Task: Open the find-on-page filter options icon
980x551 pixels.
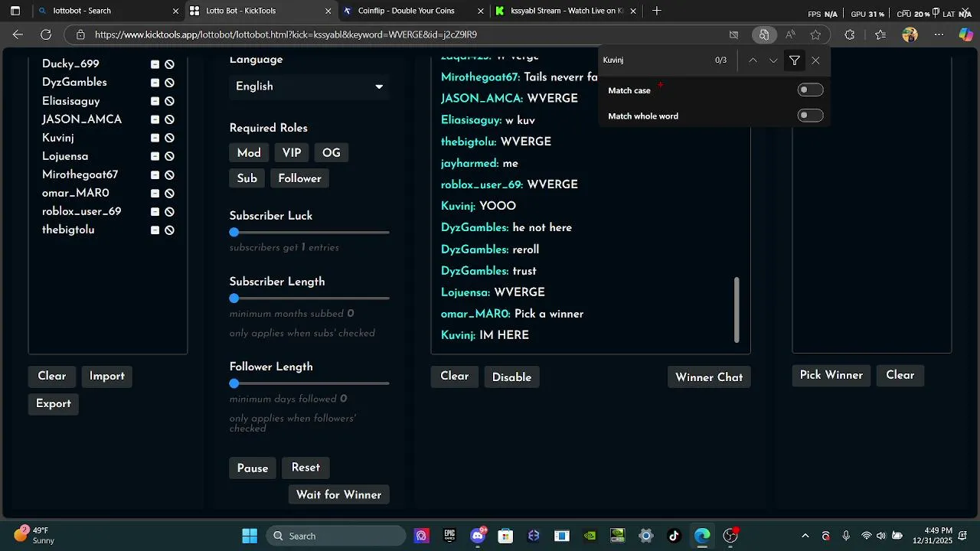Action: click(x=795, y=60)
